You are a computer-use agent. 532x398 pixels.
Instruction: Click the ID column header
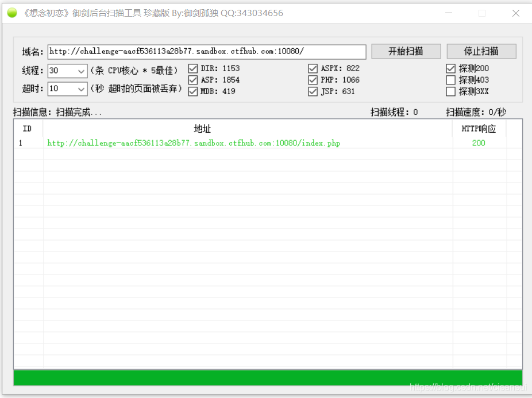[x=28, y=129]
